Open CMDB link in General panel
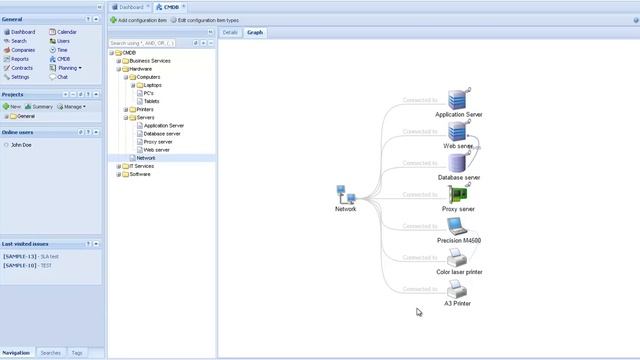Screen dimensions: 640x360 pos(60,59)
